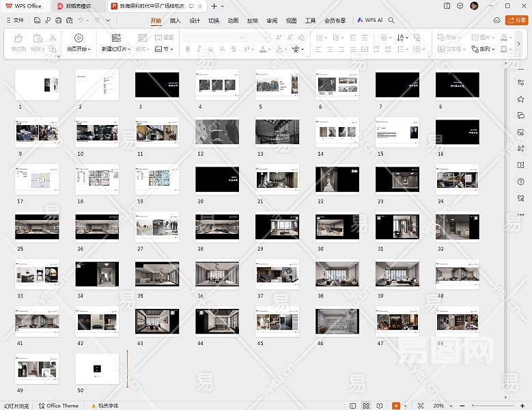Screen dimensions: 532x410
Task: Click the star icon in right sidebar
Action: click(520, 98)
